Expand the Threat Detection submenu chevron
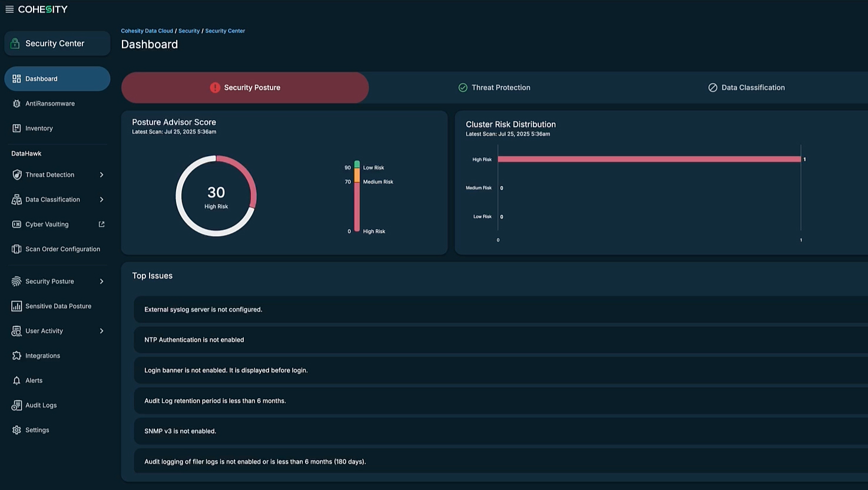This screenshot has height=490, width=868. [101, 175]
